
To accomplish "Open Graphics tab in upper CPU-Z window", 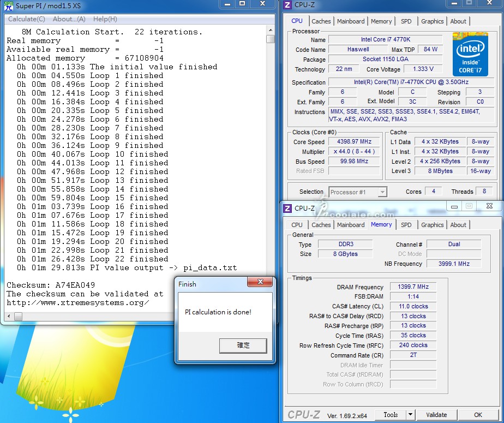I will (x=433, y=21).
